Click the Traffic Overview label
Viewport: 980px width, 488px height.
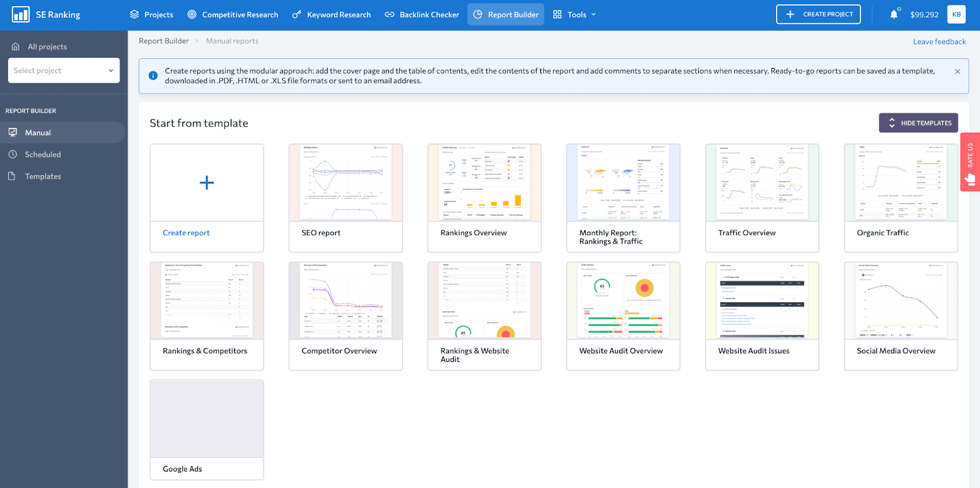(747, 233)
